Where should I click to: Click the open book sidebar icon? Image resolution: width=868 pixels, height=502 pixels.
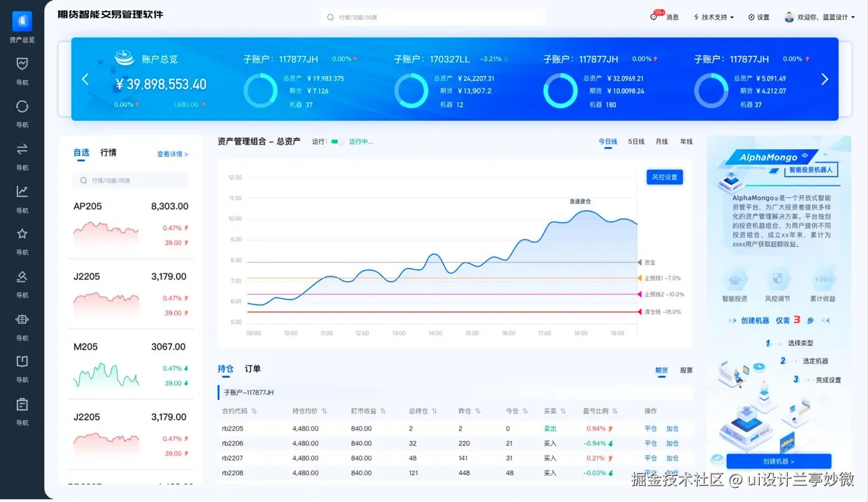(x=22, y=361)
